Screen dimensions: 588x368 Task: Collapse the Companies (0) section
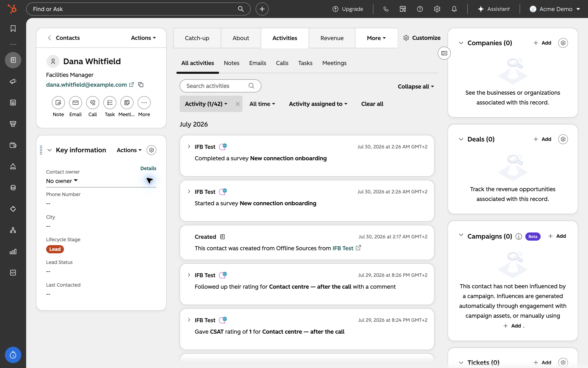click(x=461, y=43)
